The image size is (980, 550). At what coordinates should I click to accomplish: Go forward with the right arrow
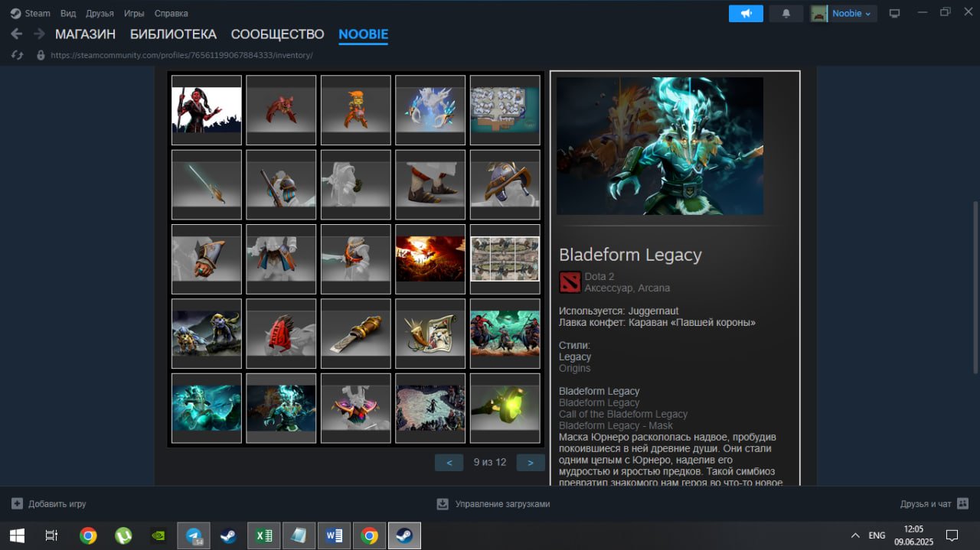point(39,34)
